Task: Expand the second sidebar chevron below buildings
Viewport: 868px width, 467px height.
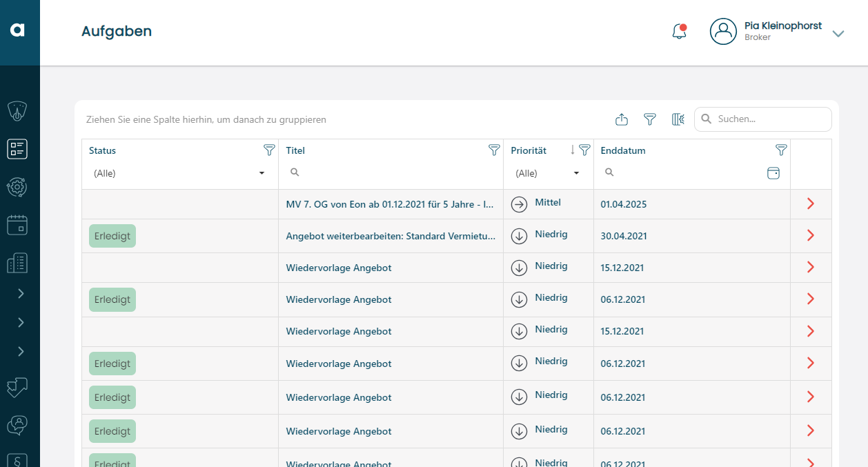Action: pos(21,323)
